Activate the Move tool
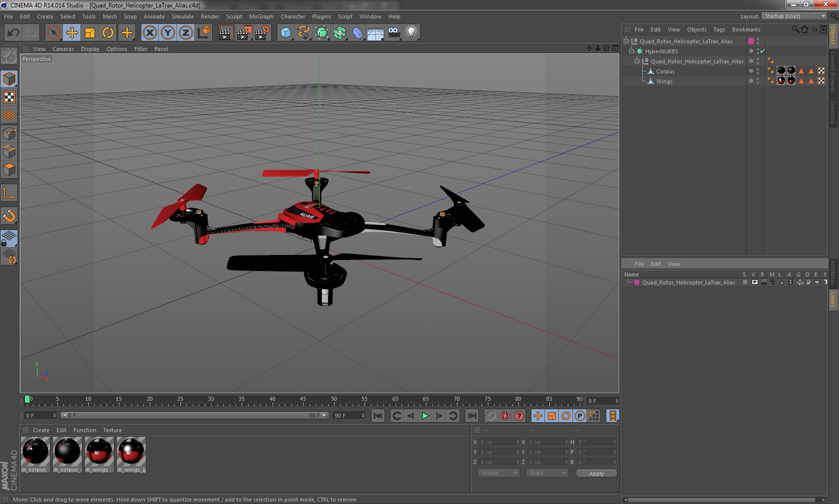The height and width of the screenshot is (504, 839). click(x=72, y=33)
